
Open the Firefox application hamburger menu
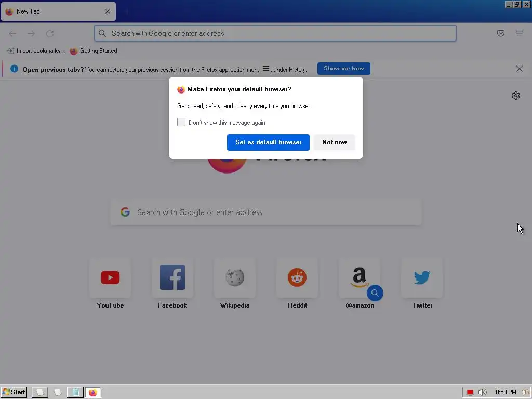click(519, 33)
